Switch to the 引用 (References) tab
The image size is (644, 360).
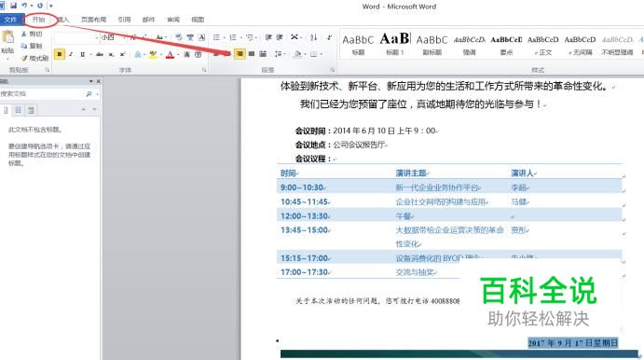click(124, 20)
